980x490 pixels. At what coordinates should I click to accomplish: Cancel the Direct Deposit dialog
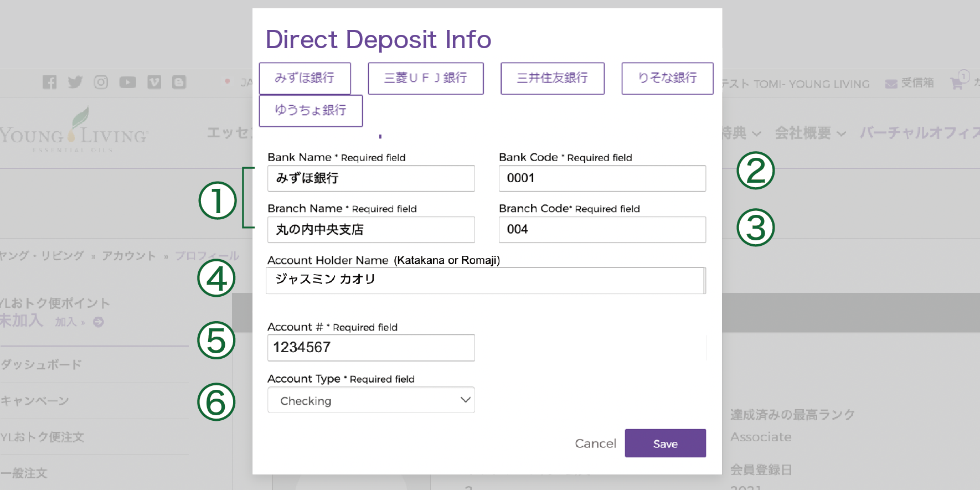pyautogui.click(x=595, y=443)
